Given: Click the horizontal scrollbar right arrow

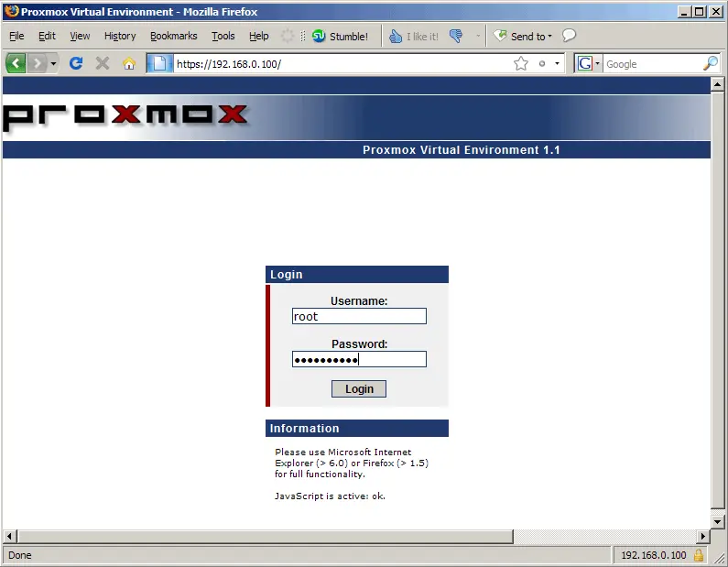Looking at the screenshot, I should (x=703, y=537).
